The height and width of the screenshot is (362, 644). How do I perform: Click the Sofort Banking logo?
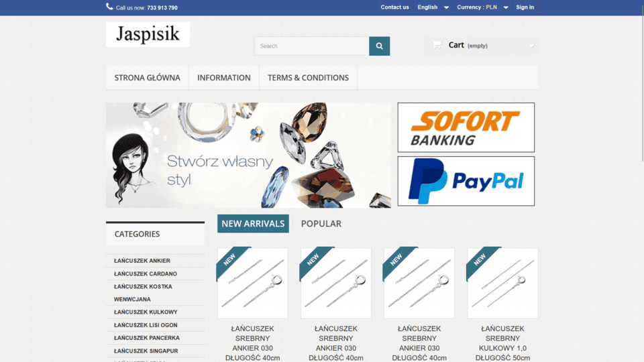click(466, 127)
